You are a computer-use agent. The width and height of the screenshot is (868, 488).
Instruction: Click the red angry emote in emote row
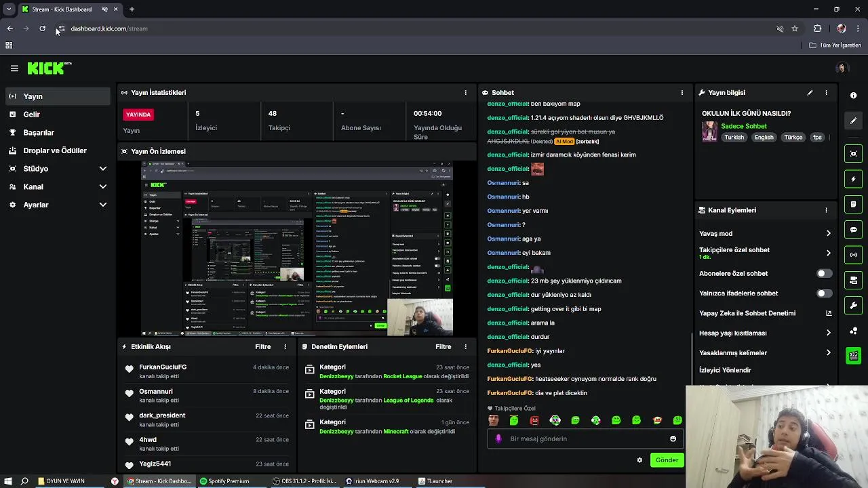point(534,420)
